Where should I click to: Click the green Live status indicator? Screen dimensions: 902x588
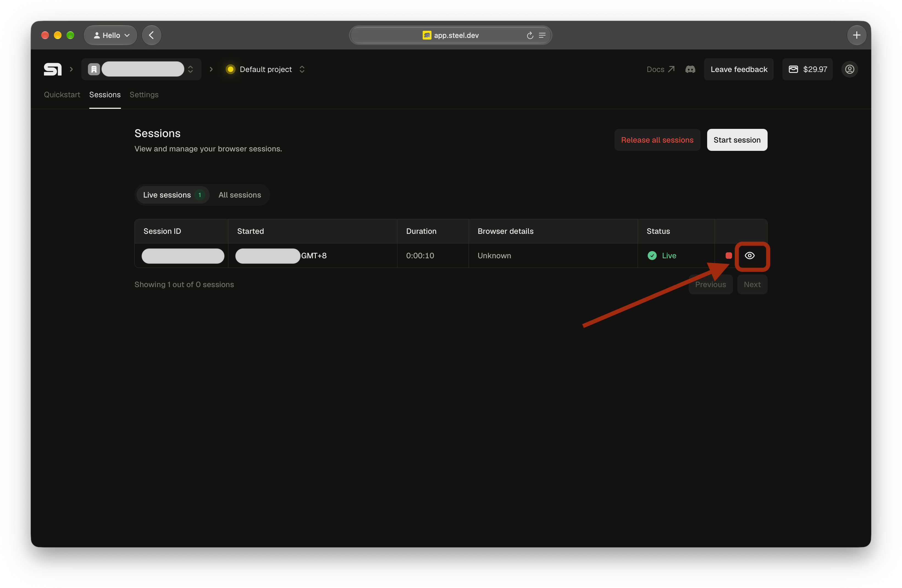662,256
